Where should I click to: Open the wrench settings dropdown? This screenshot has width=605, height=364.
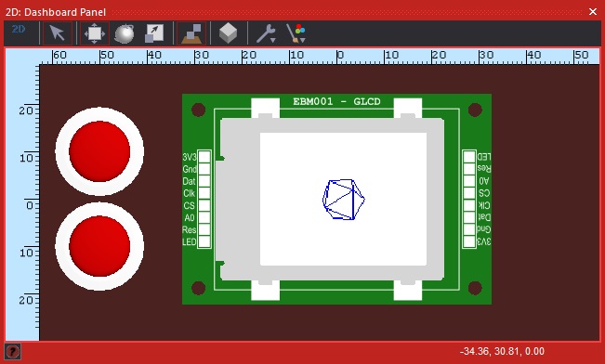[266, 33]
